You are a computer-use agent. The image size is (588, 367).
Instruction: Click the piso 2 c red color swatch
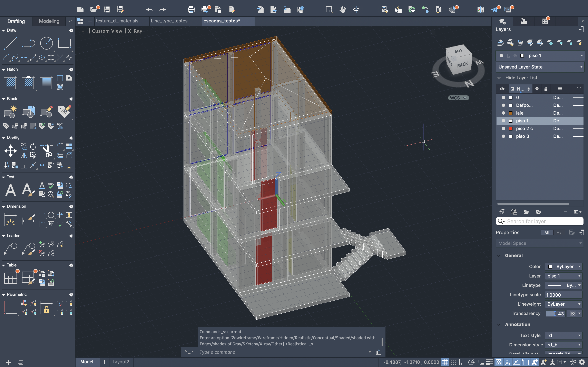510,129
